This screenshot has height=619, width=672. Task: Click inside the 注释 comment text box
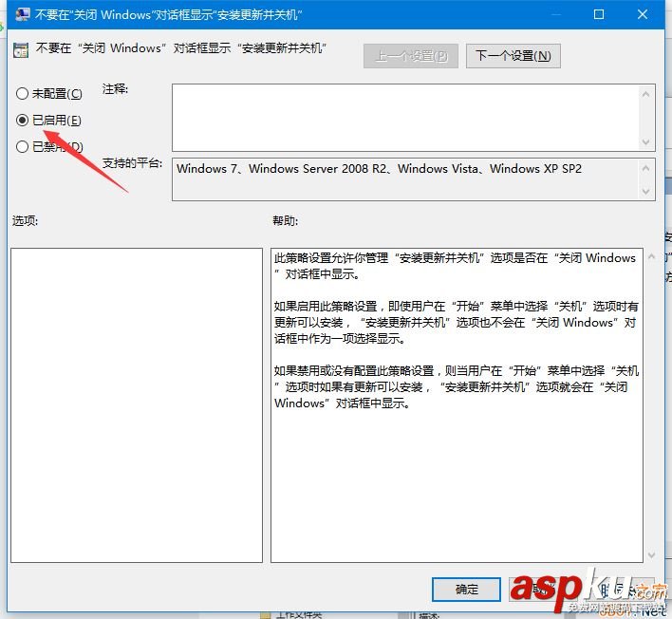point(405,118)
